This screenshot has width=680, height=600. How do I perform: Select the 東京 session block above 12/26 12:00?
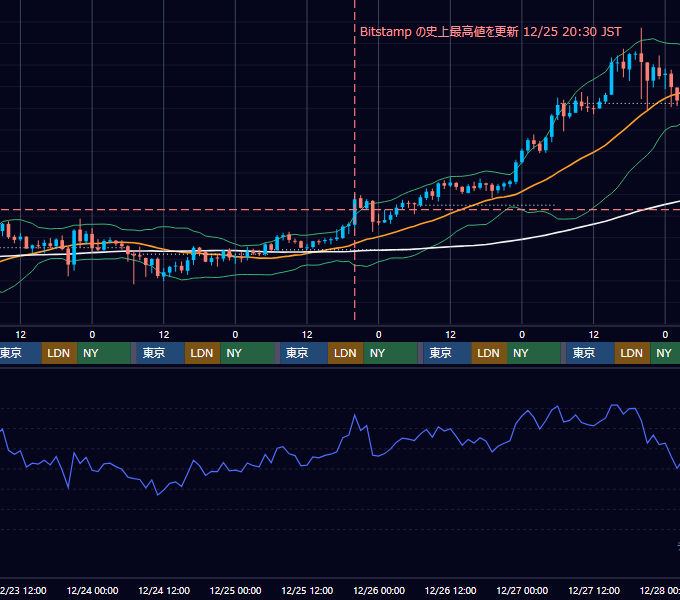[x=447, y=353]
